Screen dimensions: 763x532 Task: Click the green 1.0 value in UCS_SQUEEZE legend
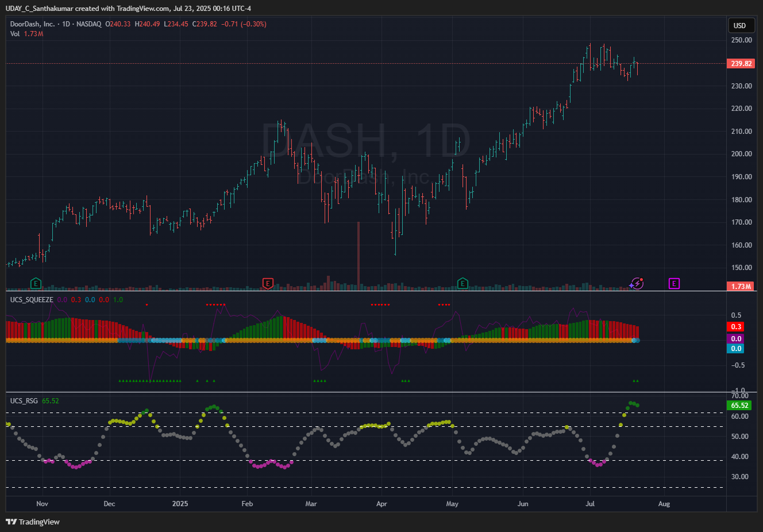[x=118, y=300]
